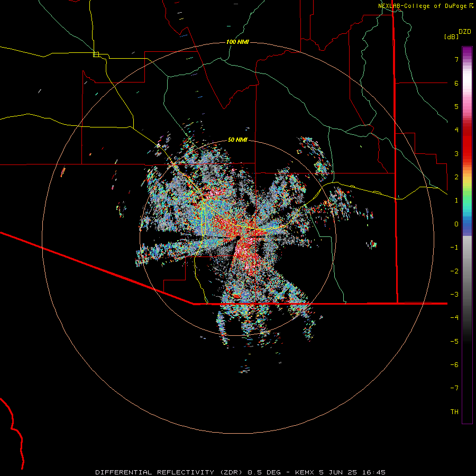Click the 3 value on color scale
The image size is (476, 476).
click(456, 153)
